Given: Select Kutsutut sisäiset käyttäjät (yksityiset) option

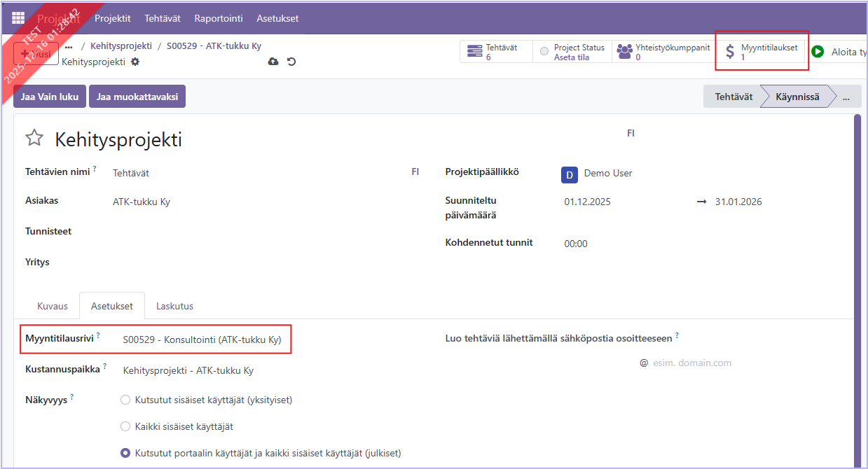Looking at the screenshot, I should (125, 400).
